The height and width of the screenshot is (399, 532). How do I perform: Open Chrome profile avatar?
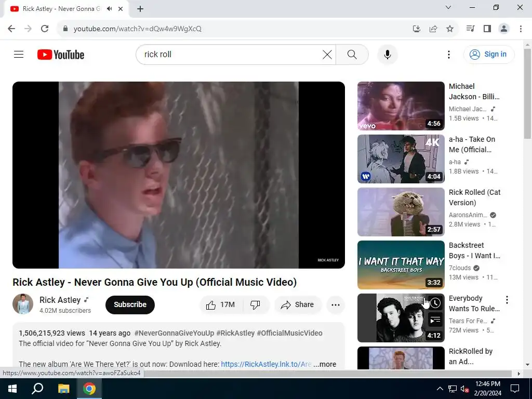click(x=504, y=29)
